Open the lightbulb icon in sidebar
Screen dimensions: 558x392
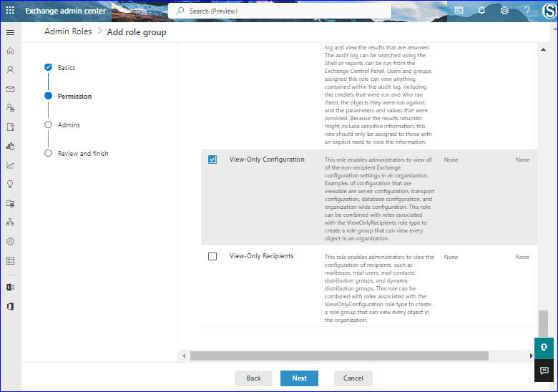coord(10,185)
